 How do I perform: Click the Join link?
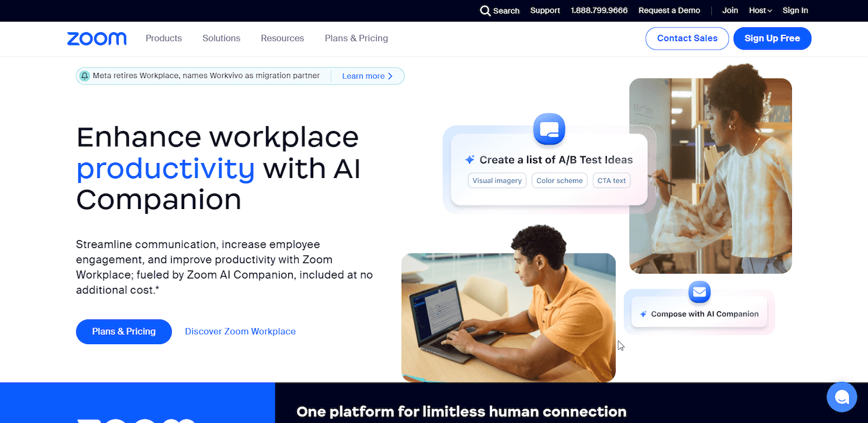pyautogui.click(x=730, y=11)
